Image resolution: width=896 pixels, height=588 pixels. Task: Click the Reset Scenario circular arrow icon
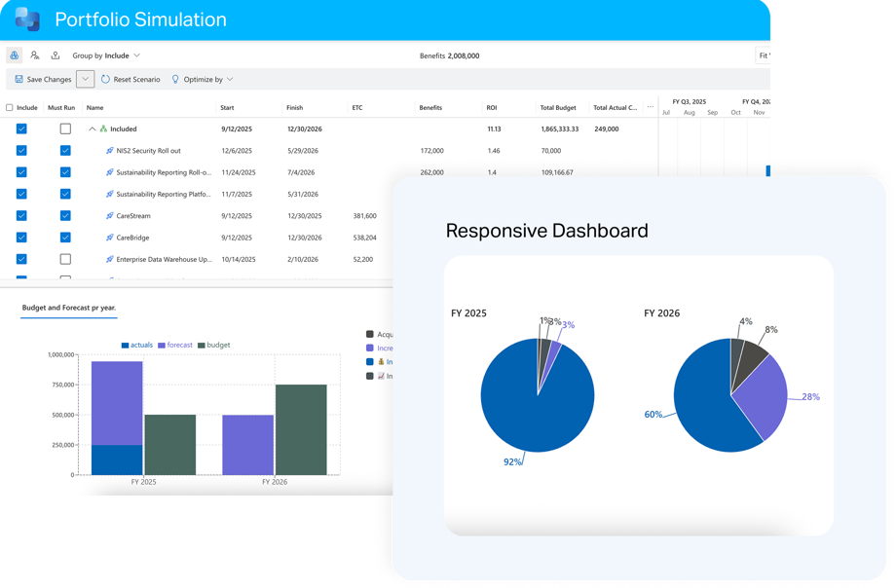click(x=105, y=79)
